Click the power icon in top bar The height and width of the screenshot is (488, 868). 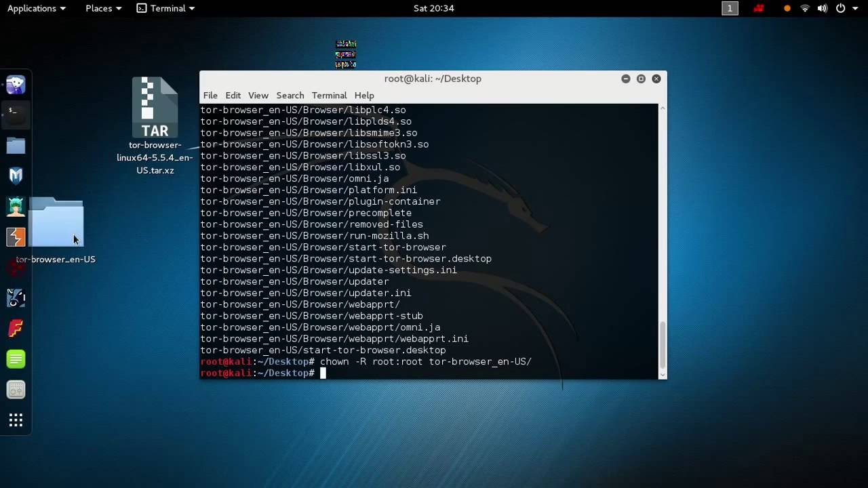[x=840, y=8]
